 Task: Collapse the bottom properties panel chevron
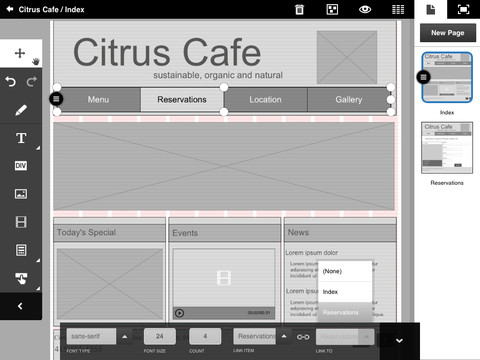pos(399,341)
